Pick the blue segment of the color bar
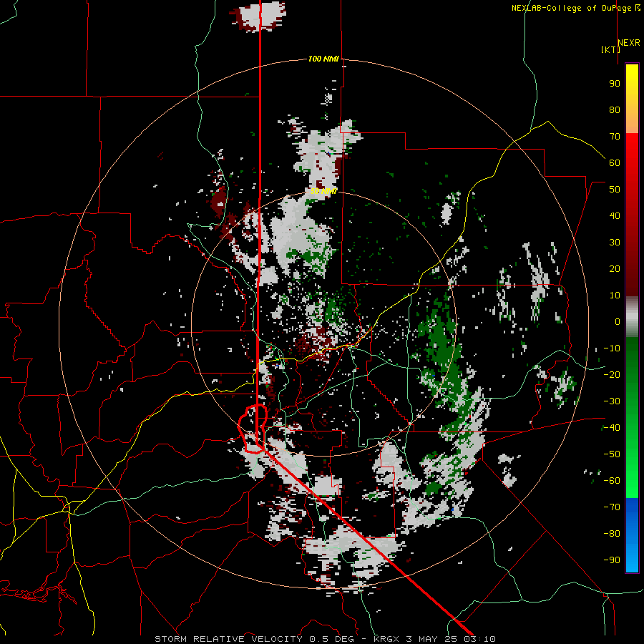The image size is (644, 644). 632,535
